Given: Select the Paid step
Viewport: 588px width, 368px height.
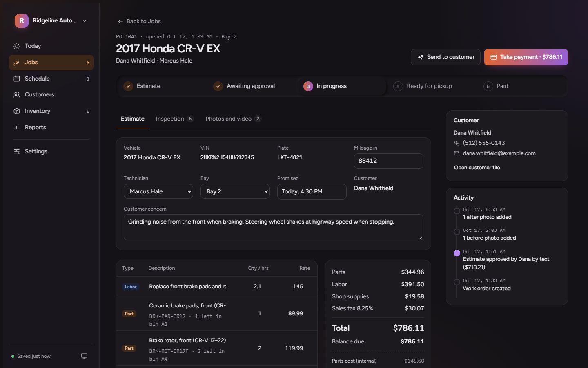Looking at the screenshot, I should (521, 86).
